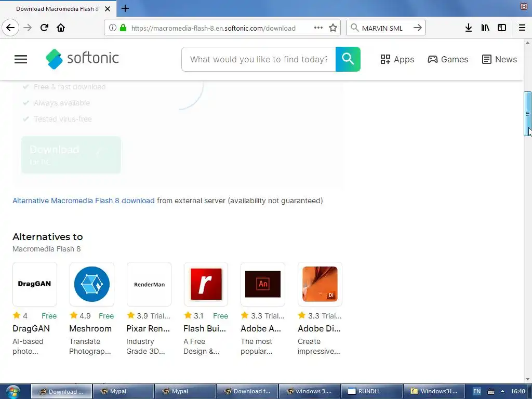Click the MARVIN SML search box

[x=382, y=28]
